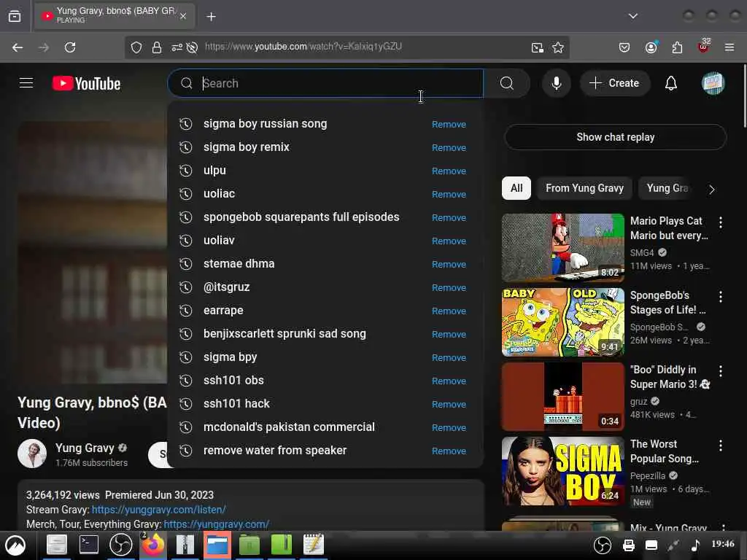The image size is (747, 560).
Task: Remove @itsgruz from search history
Action: [449, 287]
